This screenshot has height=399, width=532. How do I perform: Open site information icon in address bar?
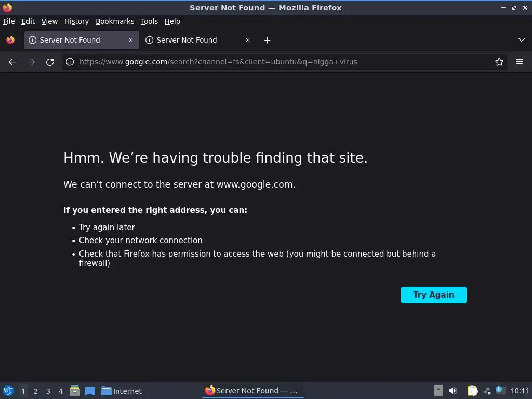pyautogui.click(x=70, y=62)
